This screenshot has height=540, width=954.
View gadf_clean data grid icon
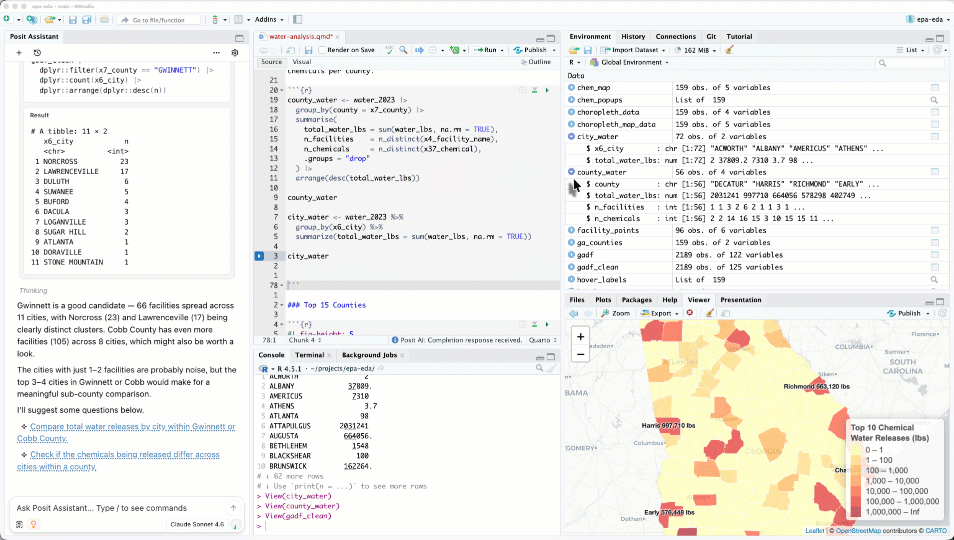(935, 267)
